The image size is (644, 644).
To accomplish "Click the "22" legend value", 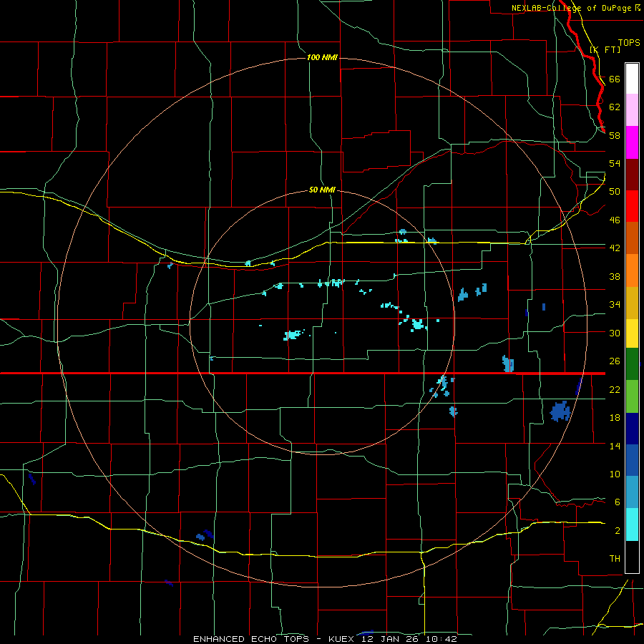I will point(615,389).
